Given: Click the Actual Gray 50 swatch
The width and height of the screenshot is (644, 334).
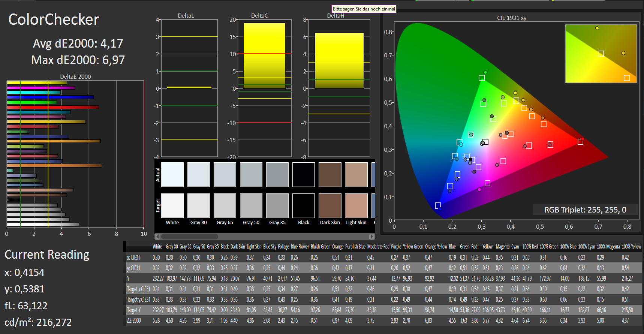Looking at the screenshot, I should coord(251,175).
